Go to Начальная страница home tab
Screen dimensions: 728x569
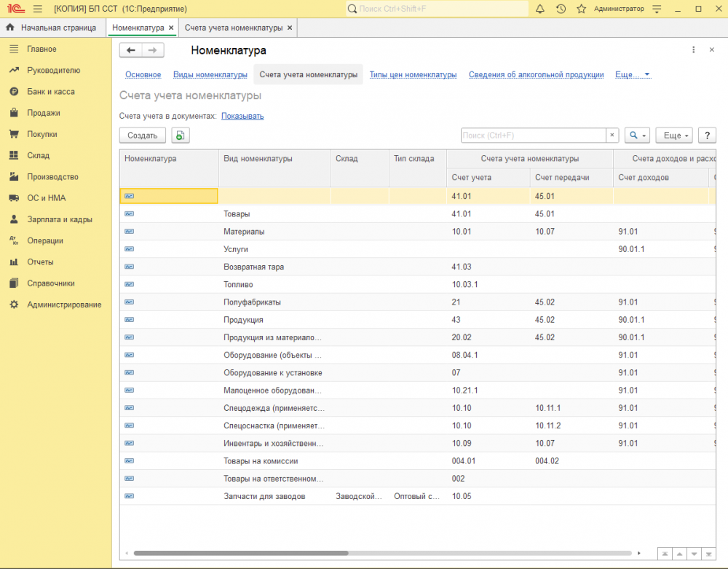[52, 28]
